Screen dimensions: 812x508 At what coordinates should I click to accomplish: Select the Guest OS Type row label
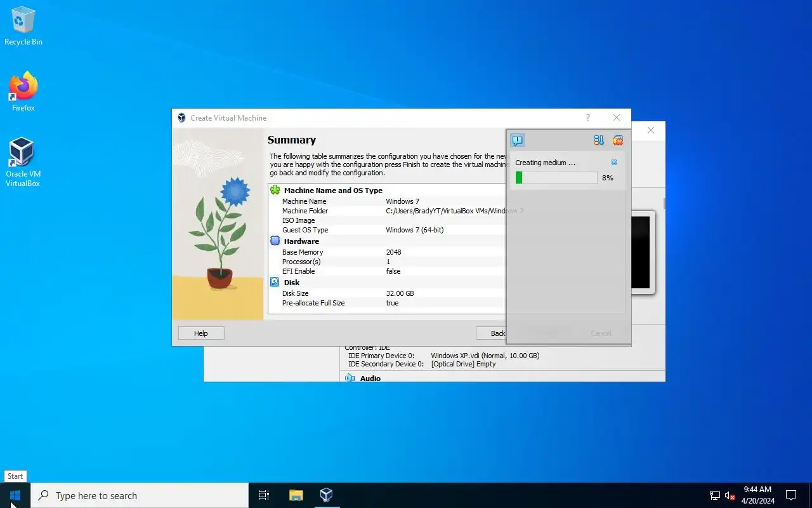[x=305, y=230]
